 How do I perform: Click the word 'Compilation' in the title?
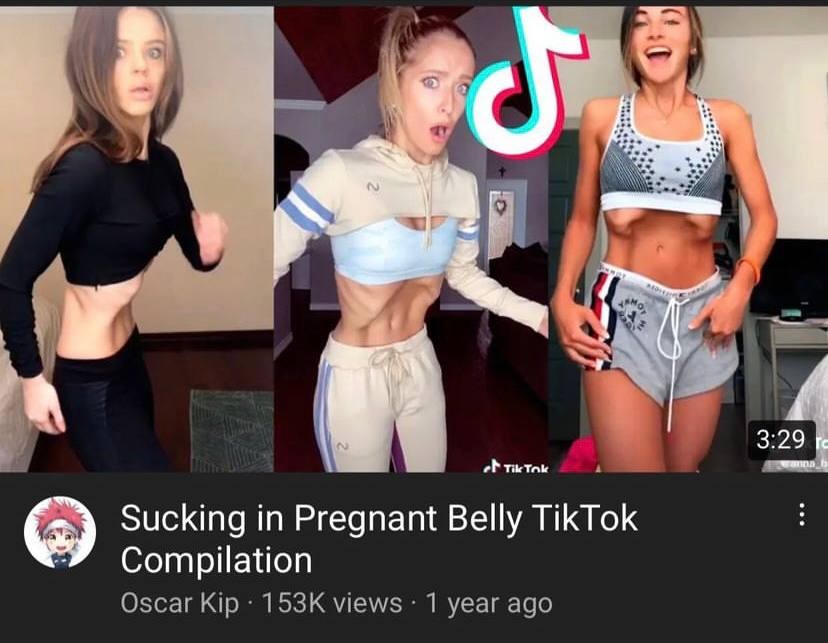[216, 560]
